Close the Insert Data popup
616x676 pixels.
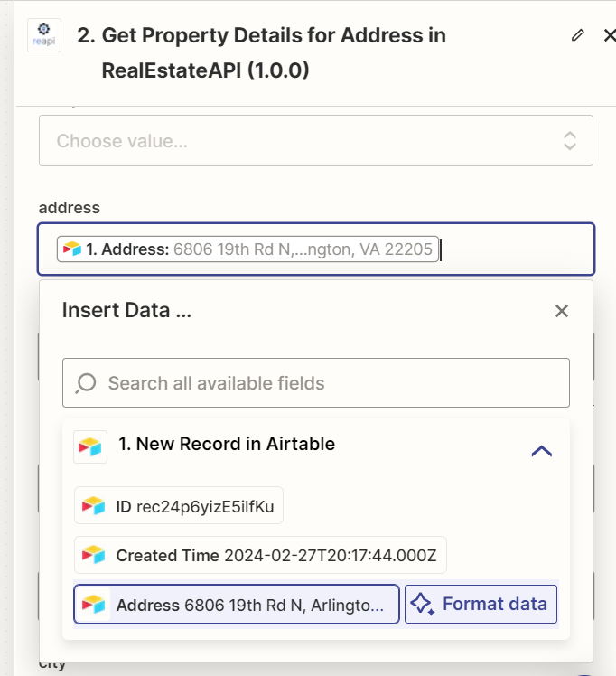coord(561,310)
